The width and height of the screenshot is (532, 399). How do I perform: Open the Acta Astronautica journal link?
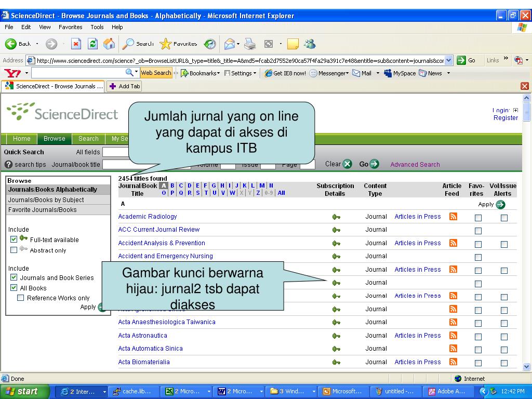(142, 336)
